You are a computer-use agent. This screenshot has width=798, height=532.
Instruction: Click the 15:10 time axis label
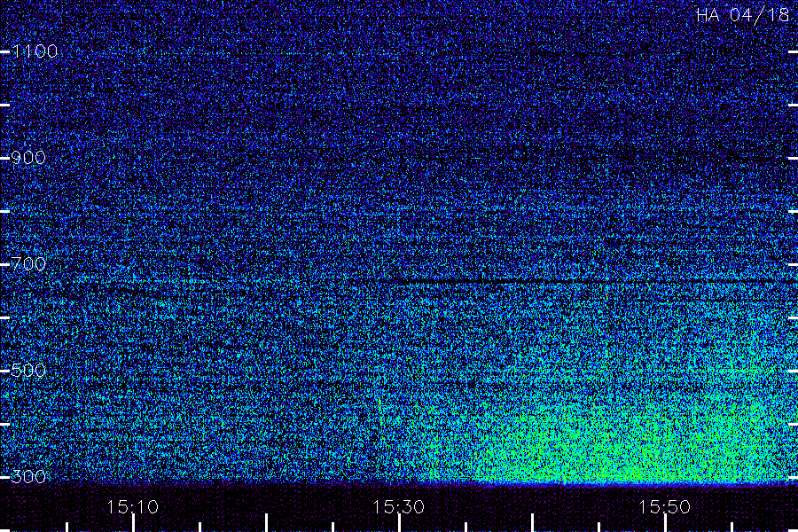pos(133,506)
